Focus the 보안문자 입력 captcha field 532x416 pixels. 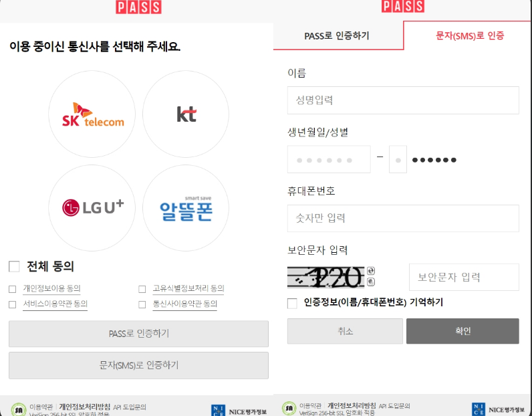pyautogui.click(x=464, y=277)
